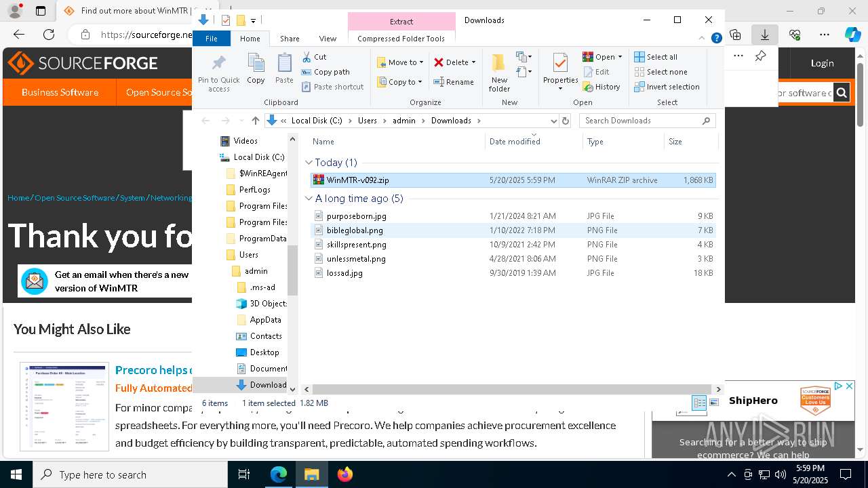Expand Open button dropdown arrow
Image resolution: width=868 pixels, height=488 pixels.
point(620,57)
